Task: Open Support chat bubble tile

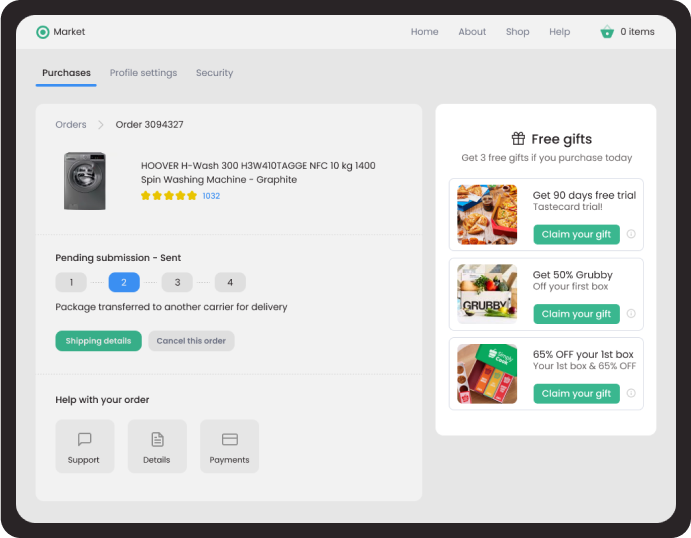Action: [x=85, y=446]
